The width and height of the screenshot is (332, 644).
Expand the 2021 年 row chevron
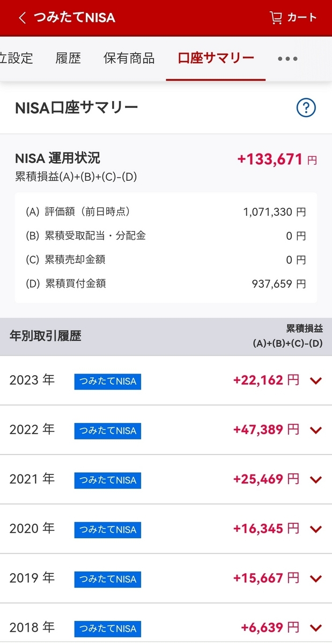tap(316, 479)
